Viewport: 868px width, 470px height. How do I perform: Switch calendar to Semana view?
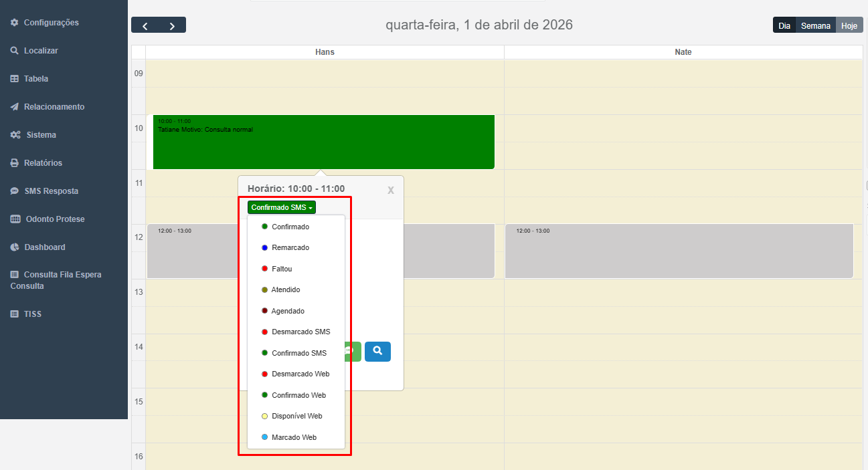tap(815, 25)
